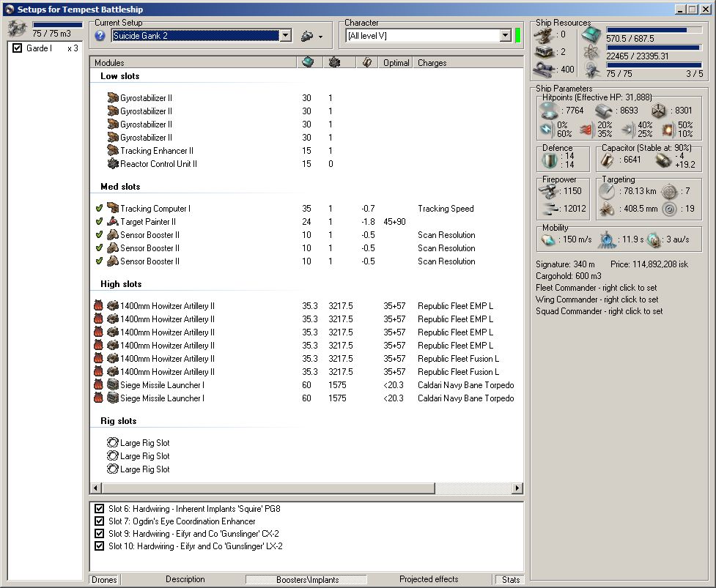Viewport: 716px width, 588px height.
Task: Click the Republic Fleet Fusion L charge on last artillery
Action: 458,372
